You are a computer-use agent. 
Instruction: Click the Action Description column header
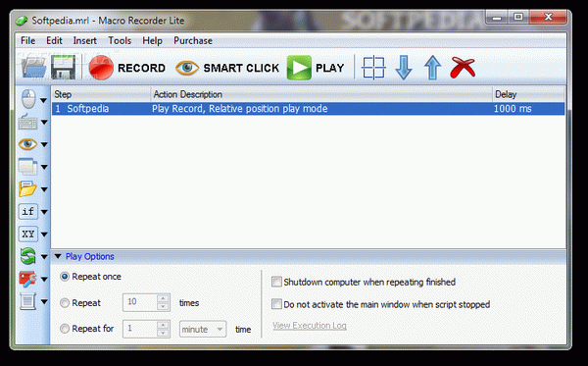pos(321,94)
